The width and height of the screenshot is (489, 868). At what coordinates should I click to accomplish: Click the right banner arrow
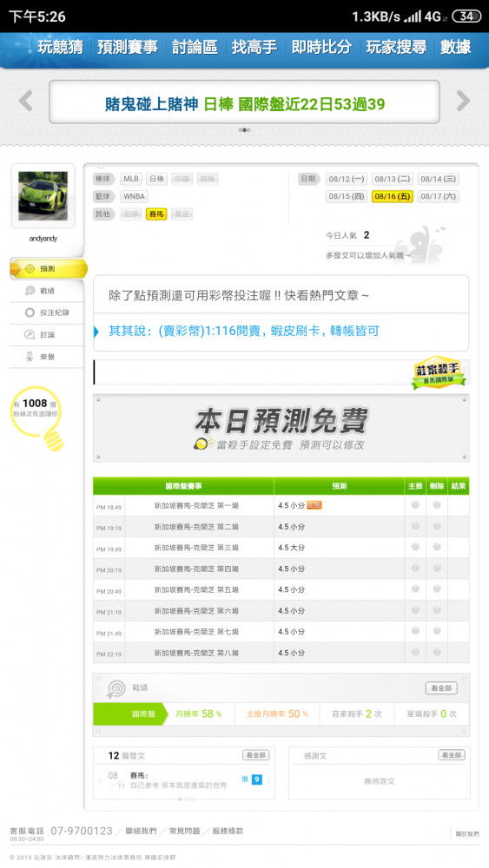click(x=463, y=102)
